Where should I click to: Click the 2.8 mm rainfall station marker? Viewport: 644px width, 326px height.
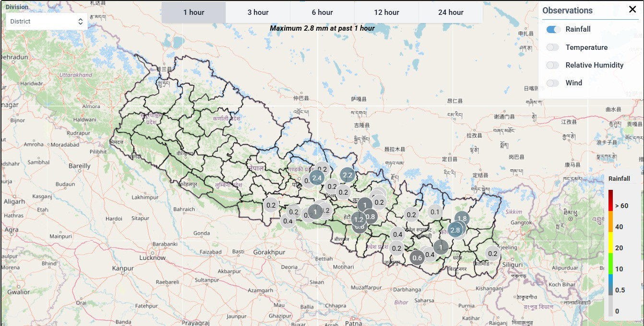pyautogui.click(x=455, y=230)
